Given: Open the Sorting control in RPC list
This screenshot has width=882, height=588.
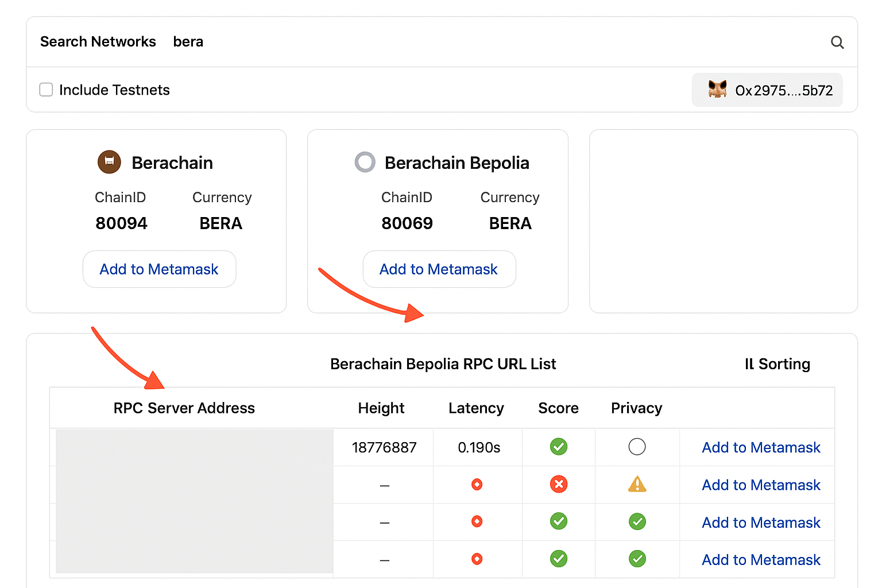Looking at the screenshot, I should click(x=777, y=364).
